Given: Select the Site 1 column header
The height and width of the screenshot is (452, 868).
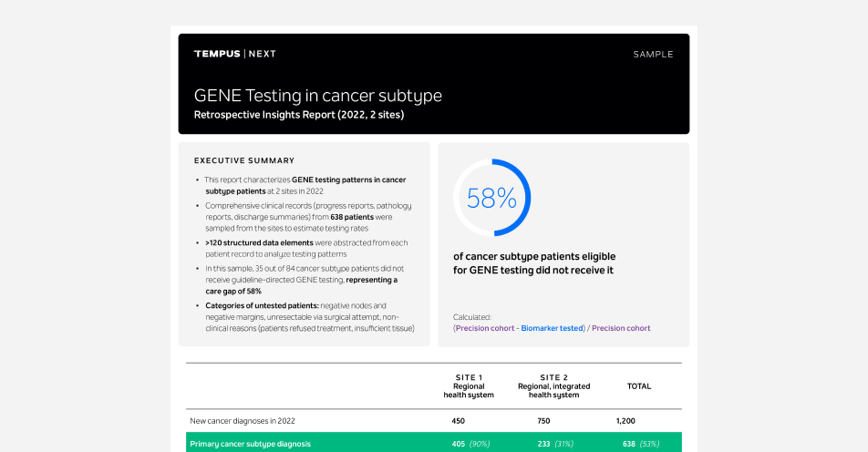Looking at the screenshot, I should tap(468, 385).
